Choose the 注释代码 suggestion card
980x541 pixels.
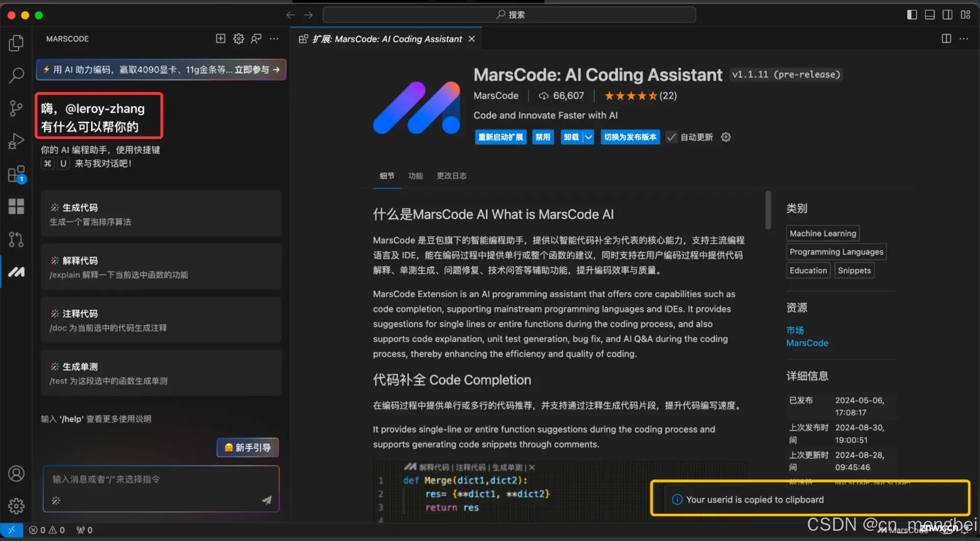[161, 320]
